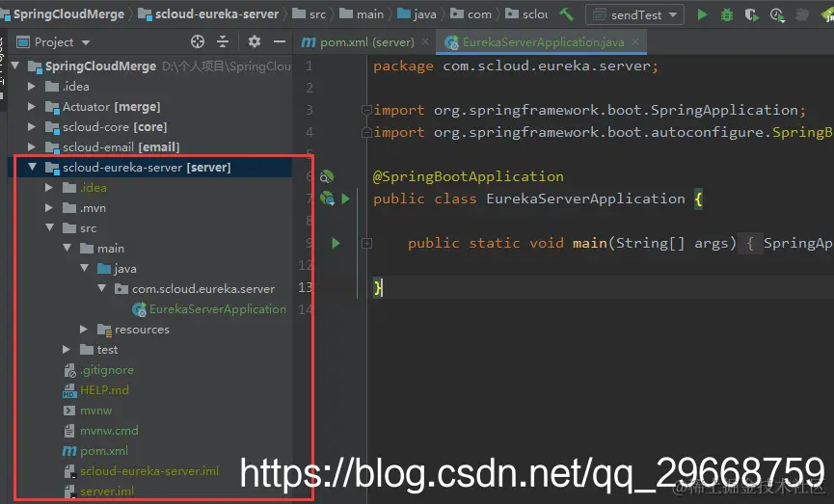
Task: Select the server.iml file
Action: click(107, 491)
